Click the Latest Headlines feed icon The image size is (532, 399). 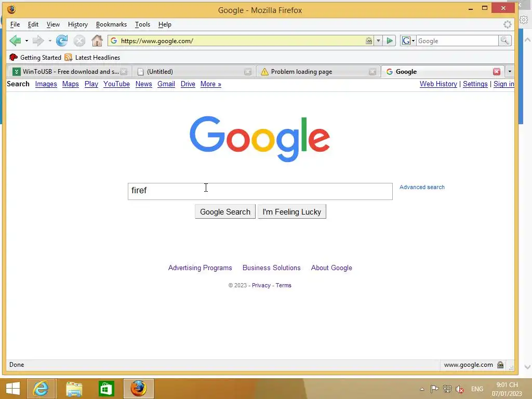pyautogui.click(x=69, y=57)
